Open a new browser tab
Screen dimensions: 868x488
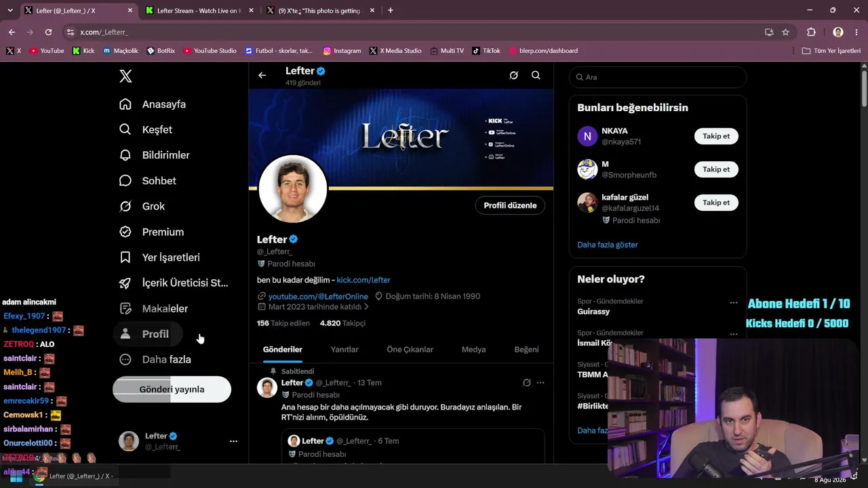point(390,11)
